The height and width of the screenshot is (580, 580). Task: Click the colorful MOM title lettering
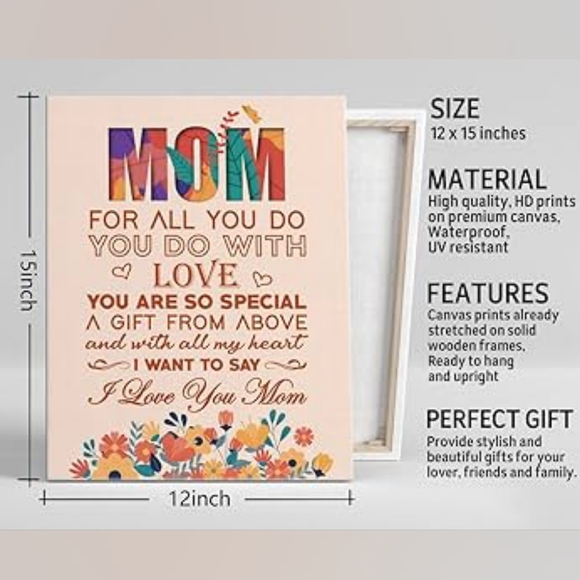pos(196,163)
